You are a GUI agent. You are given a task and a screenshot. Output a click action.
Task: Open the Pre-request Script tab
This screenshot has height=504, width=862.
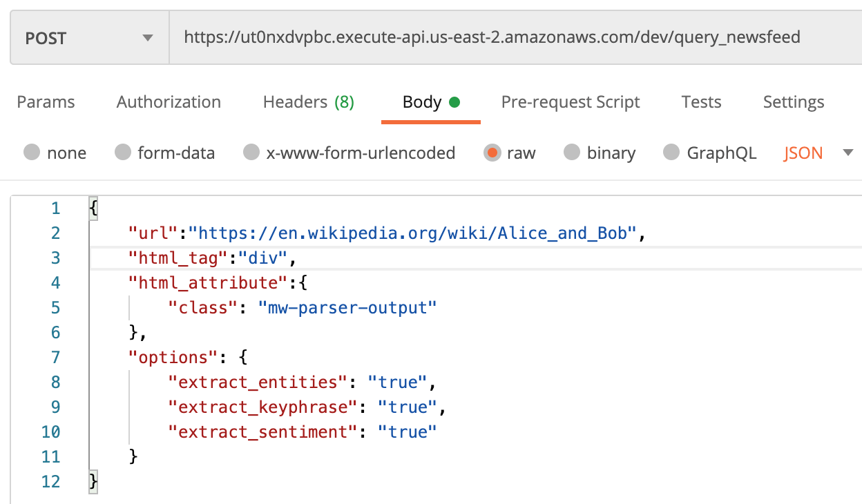(570, 101)
